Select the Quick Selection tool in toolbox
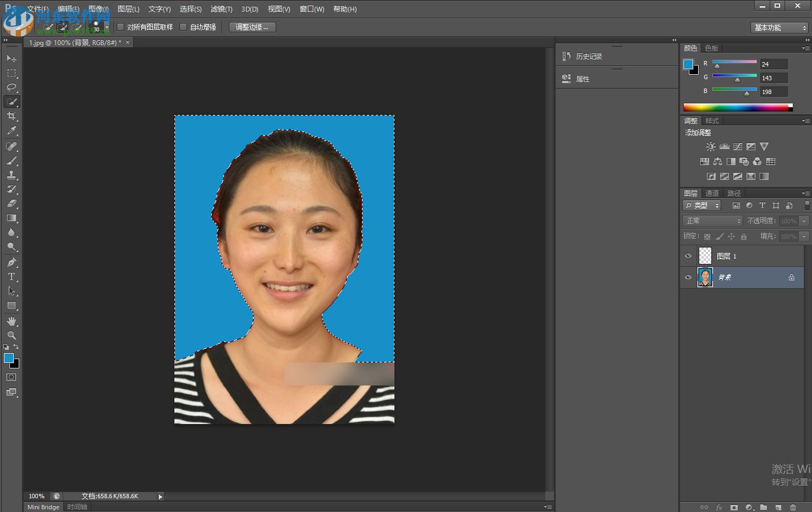The image size is (812, 512). click(11, 102)
